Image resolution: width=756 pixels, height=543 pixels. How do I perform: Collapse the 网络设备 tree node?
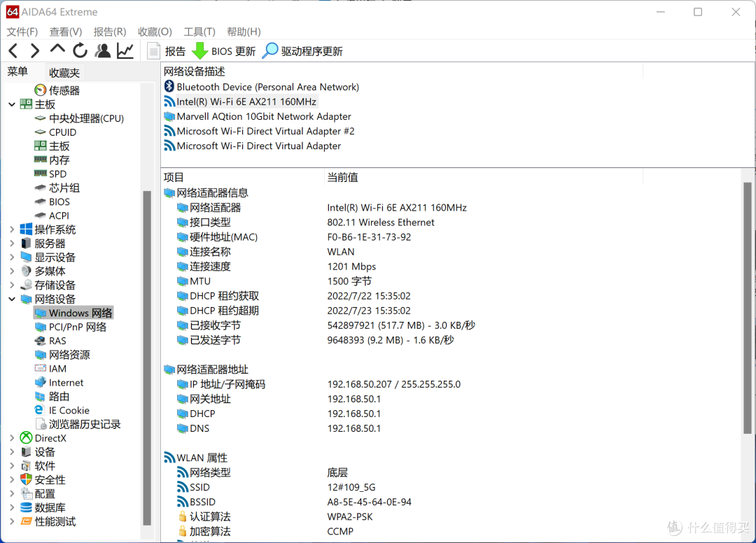pyautogui.click(x=12, y=299)
